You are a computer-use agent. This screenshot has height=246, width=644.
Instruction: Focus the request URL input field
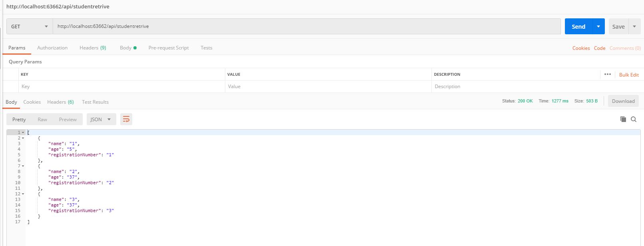(x=307, y=26)
